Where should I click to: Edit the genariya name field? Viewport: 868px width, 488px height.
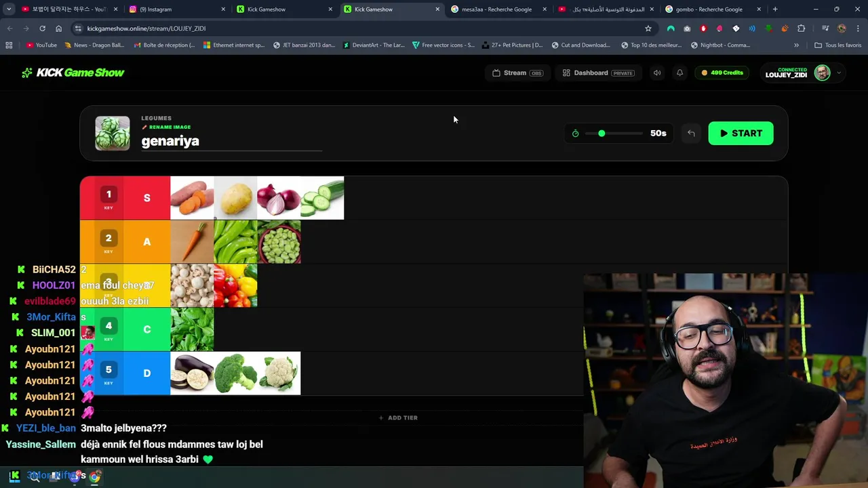[231, 141]
